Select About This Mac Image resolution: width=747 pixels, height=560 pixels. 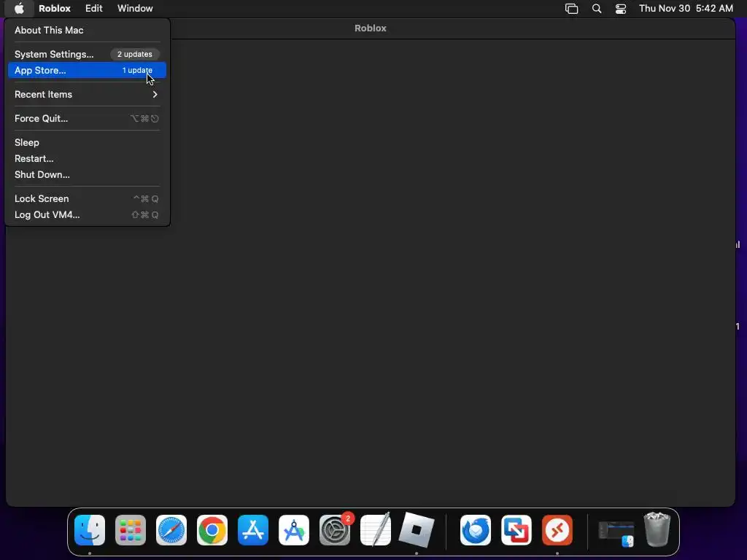click(88, 30)
